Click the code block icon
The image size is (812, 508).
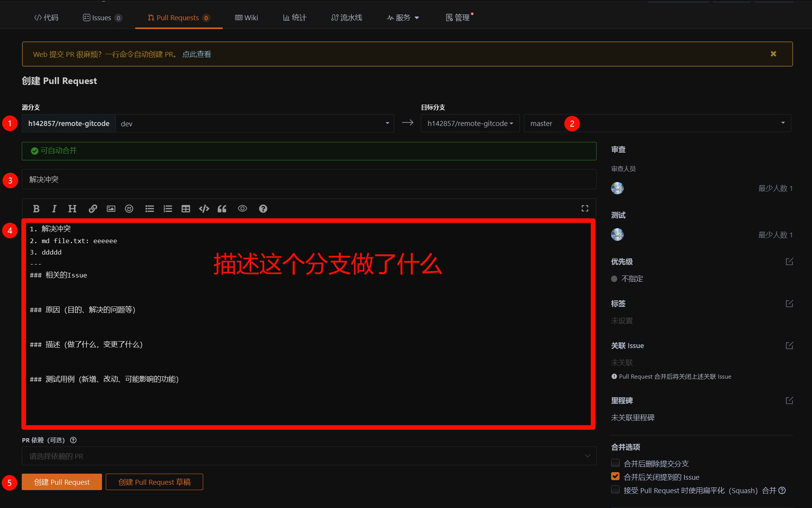pyautogui.click(x=204, y=209)
